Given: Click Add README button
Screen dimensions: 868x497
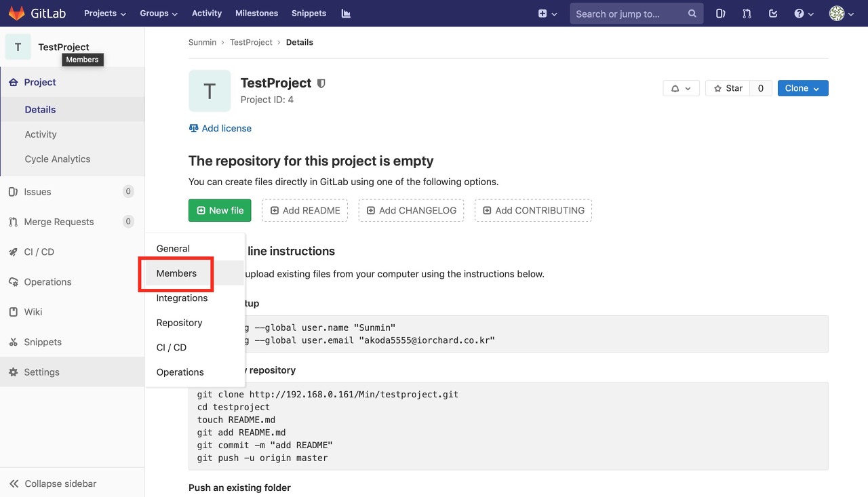Looking at the screenshot, I should (305, 210).
